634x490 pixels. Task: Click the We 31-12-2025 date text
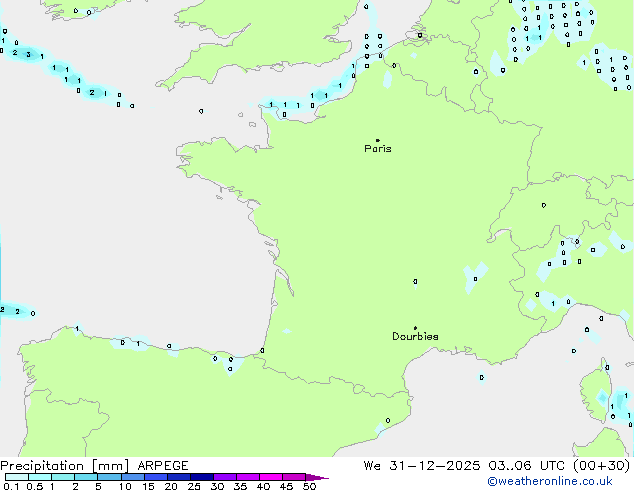click(x=422, y=466)
